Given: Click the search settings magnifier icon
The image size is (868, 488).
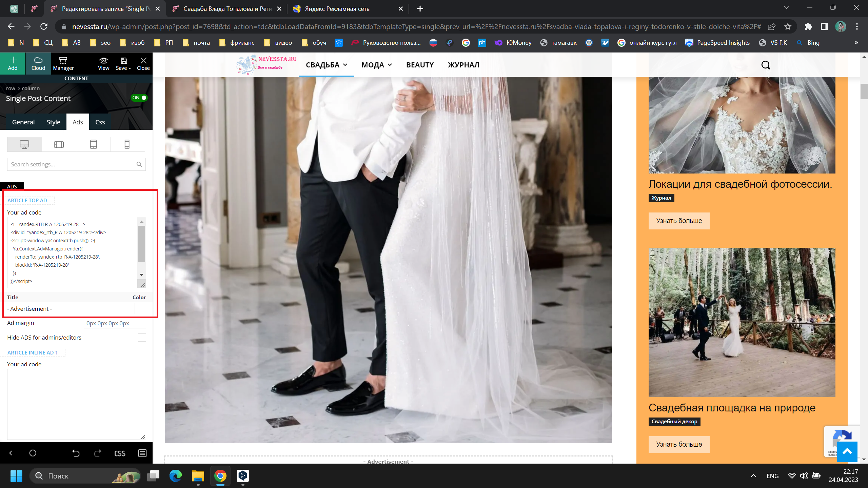Looking at the screenshot, I should point(139,164).
